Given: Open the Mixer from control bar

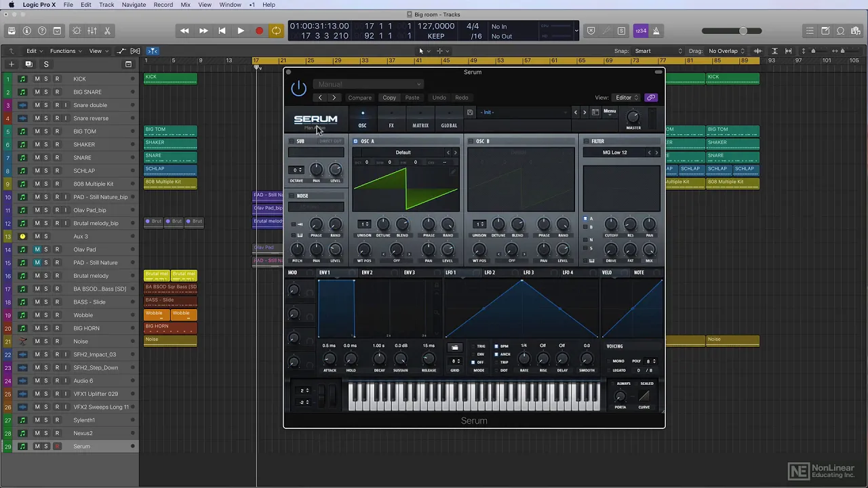Looking at the screenshot, I should tap(92, 30).
